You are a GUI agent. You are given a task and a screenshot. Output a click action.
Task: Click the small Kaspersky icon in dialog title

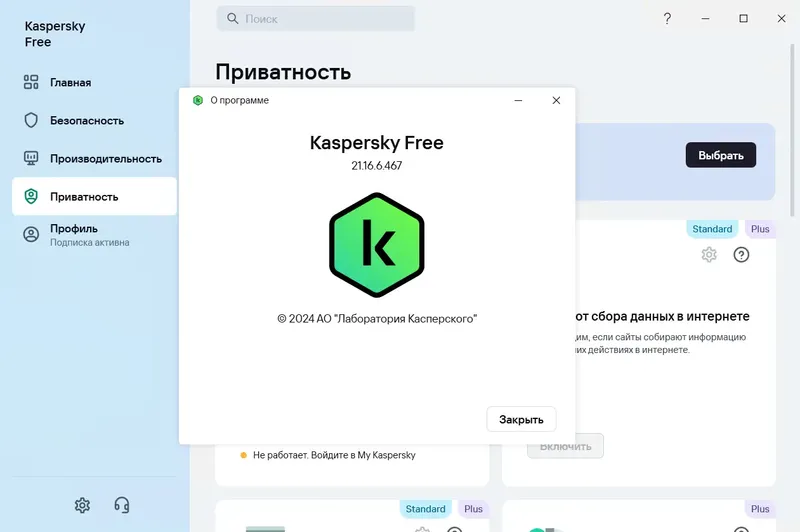coord(198,100)
